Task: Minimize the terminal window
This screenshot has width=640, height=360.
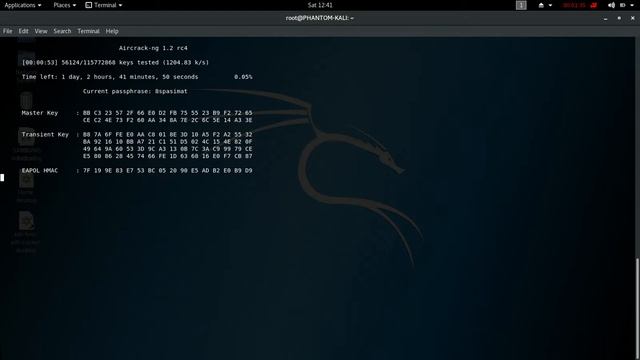Action: [605, 18]
